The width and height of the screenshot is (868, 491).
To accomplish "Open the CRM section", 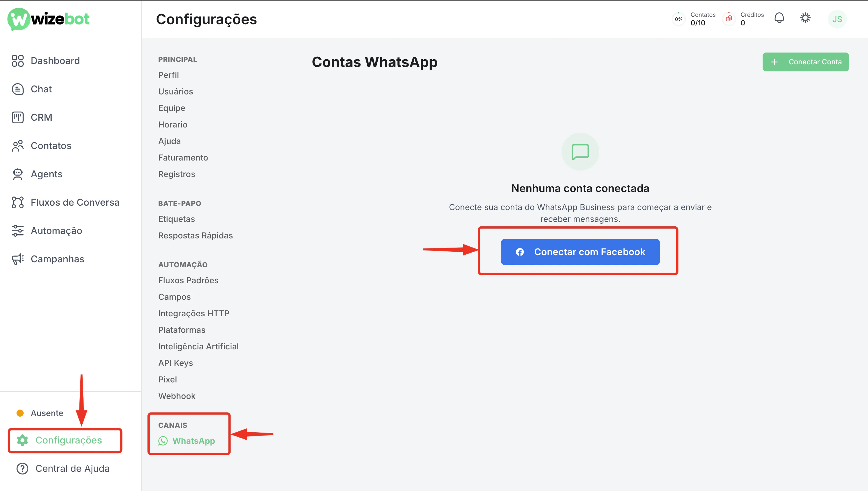I will point(41,117).
